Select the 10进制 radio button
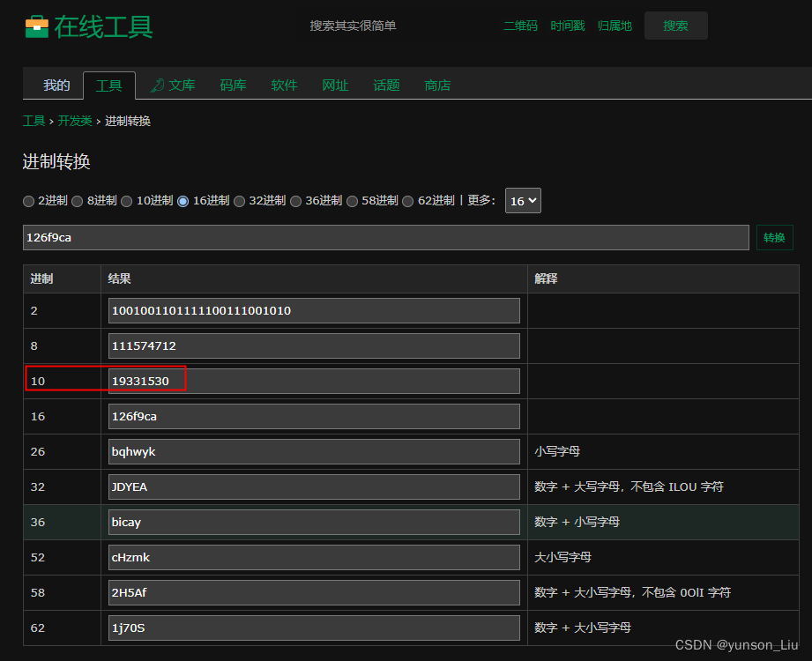The height and width of the screenshot is (661, 812). pos(127,201)
